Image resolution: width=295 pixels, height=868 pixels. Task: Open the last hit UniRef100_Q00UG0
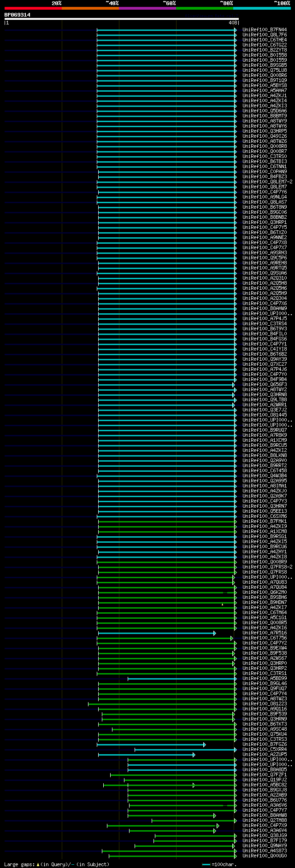(265, 856)
